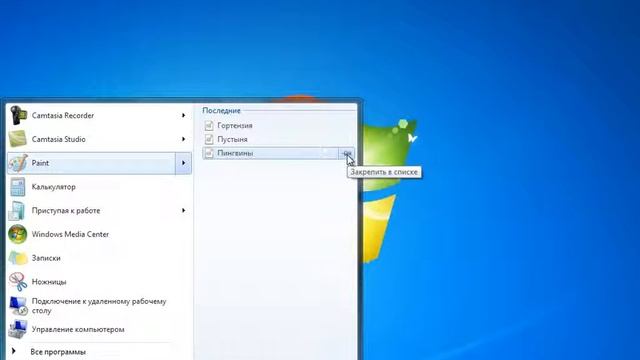Click the Пустыня file icon
This screenshot has height=360, width=640.
click(x=209, y=140)
